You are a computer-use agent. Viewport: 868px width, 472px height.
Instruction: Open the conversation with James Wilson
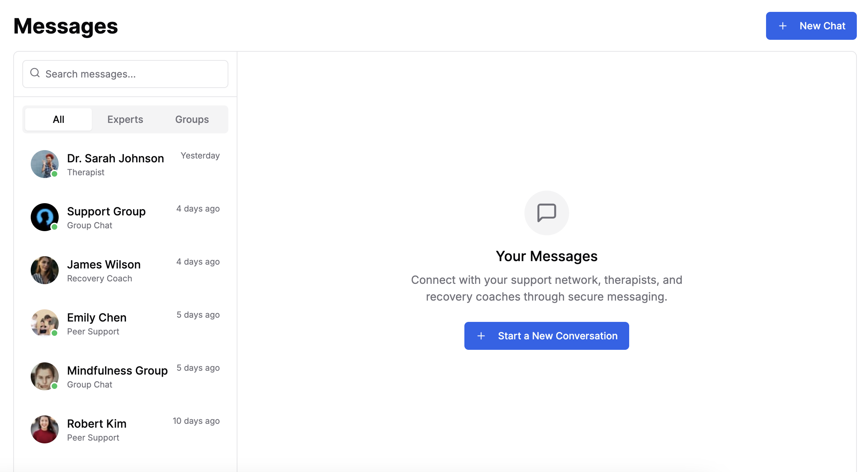[x=125, y=270]
